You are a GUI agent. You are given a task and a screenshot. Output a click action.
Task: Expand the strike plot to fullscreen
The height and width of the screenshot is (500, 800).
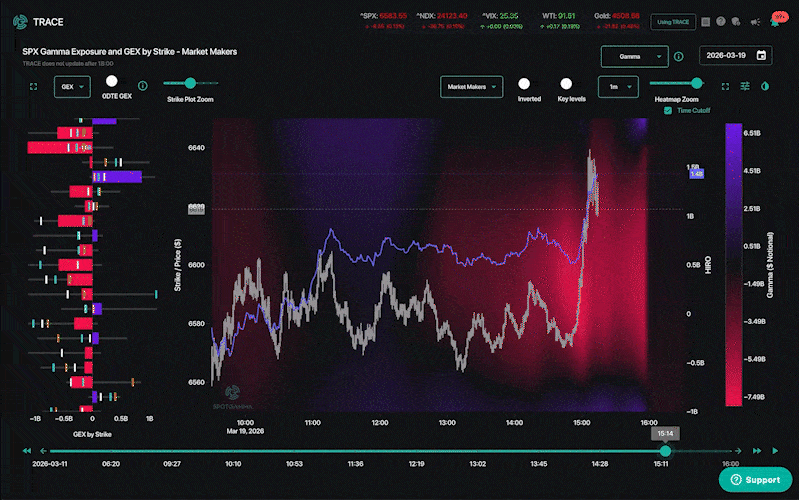(33, 87)
